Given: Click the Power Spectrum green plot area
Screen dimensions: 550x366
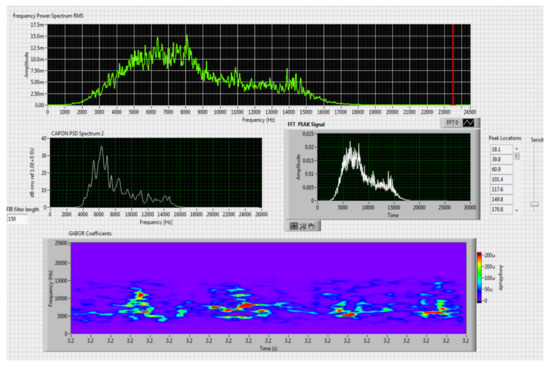Looking at the screenshot, I should click(259, 65).
